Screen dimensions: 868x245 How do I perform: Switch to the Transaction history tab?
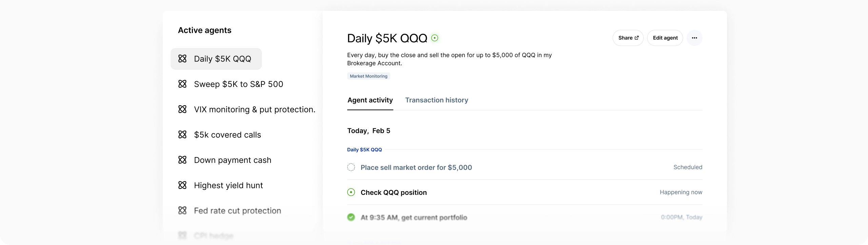[437, 100]
